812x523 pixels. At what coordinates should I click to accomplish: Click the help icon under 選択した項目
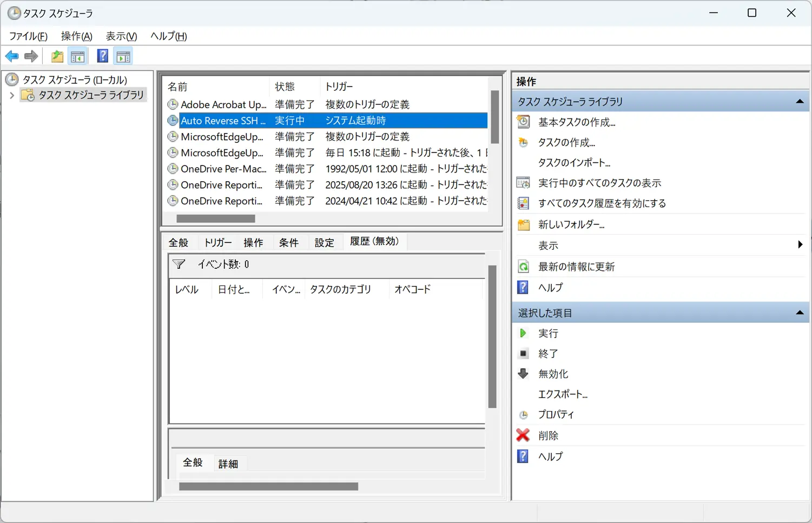pyautogui.click(x=523, y=456)
